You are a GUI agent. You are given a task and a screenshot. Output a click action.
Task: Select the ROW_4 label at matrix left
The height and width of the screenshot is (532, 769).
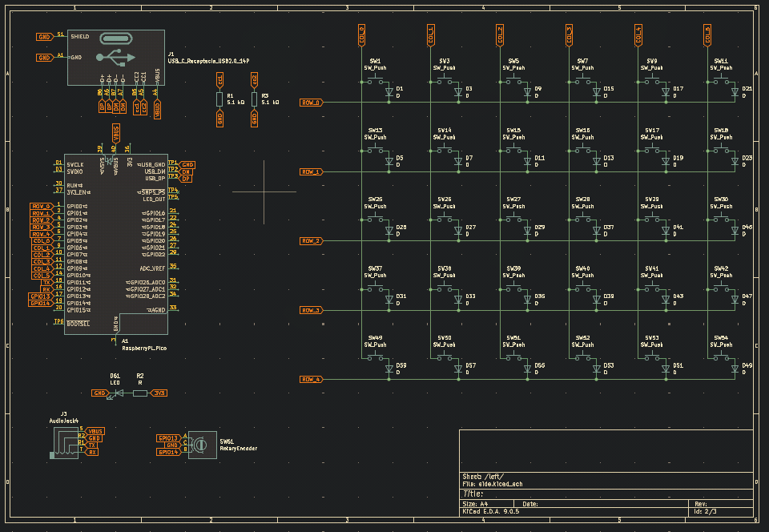311,379
